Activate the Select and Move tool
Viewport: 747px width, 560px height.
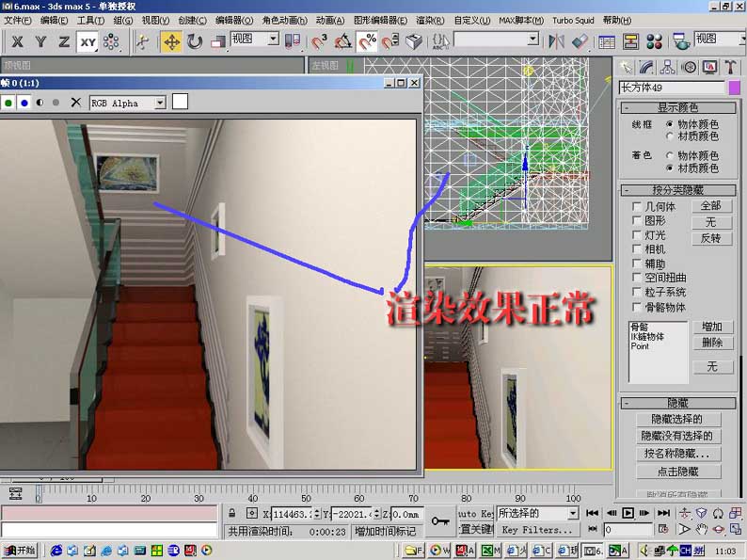171,42
